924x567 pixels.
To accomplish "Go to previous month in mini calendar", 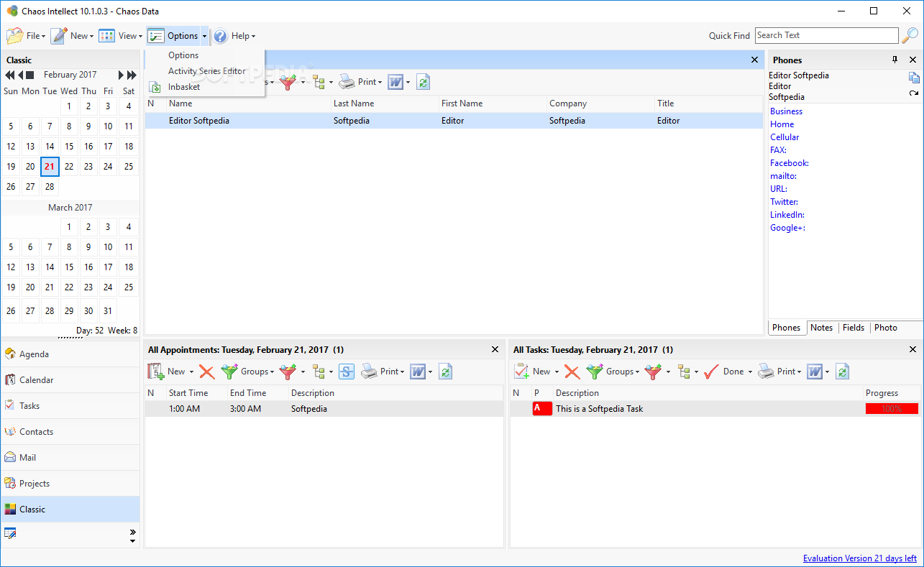I will 21,75.
